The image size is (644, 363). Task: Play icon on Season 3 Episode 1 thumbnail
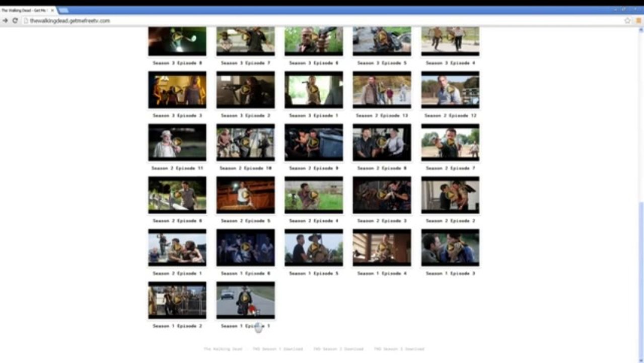314,90
